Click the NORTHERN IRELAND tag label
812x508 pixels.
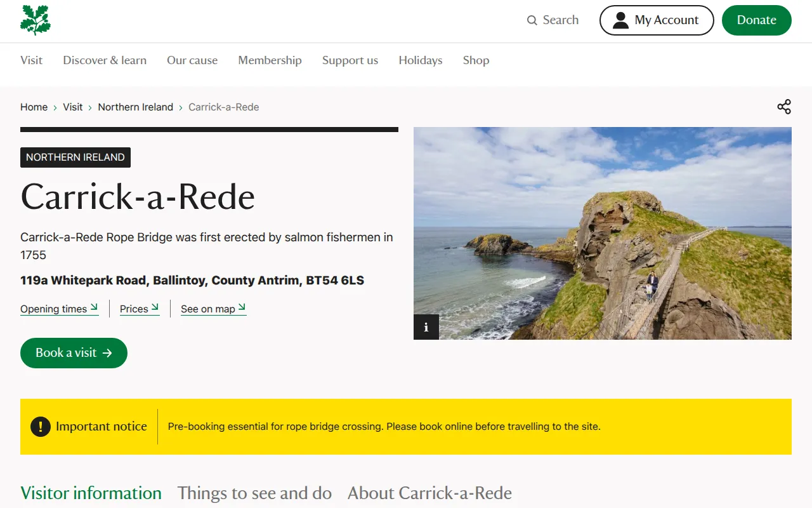75,157
